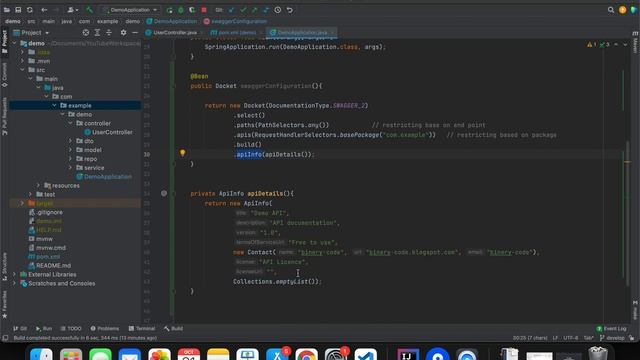
Task: Click the Git push arrow icon
Action: coord(255,10)
